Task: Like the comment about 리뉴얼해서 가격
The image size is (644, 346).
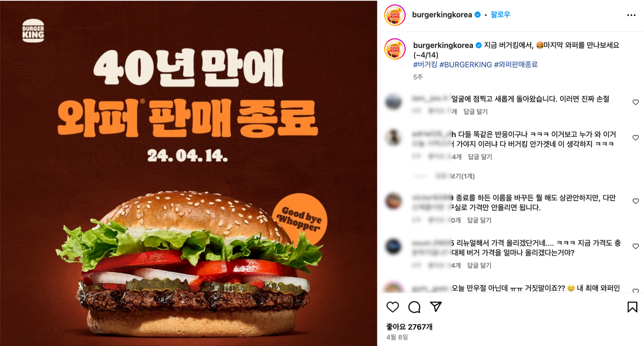Action: tap(636, 246)
